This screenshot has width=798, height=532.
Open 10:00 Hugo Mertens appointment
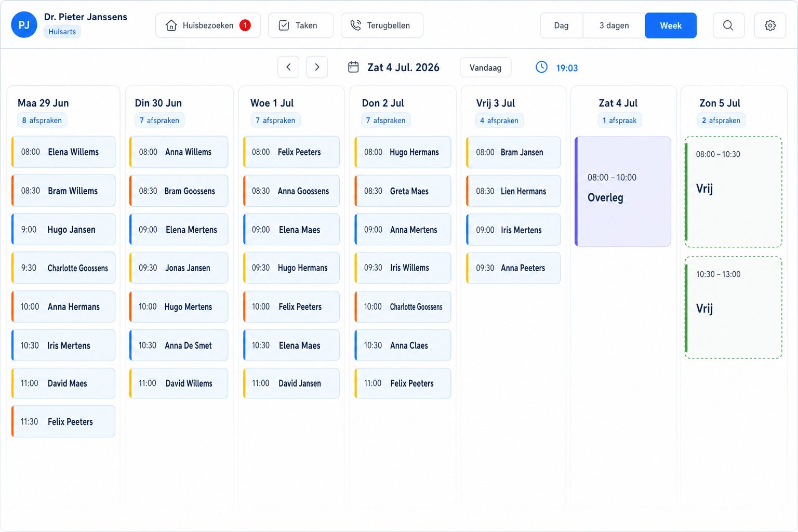click(x=179, y=307)
